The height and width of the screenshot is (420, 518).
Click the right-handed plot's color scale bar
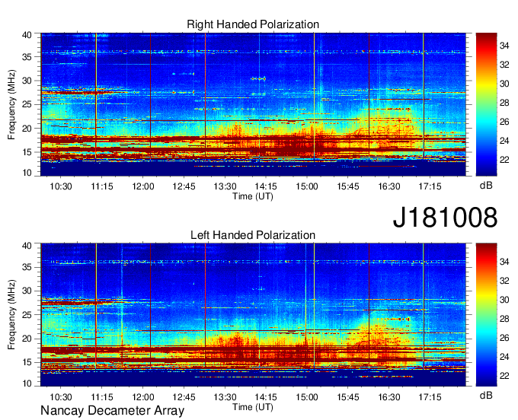point(486,104)
